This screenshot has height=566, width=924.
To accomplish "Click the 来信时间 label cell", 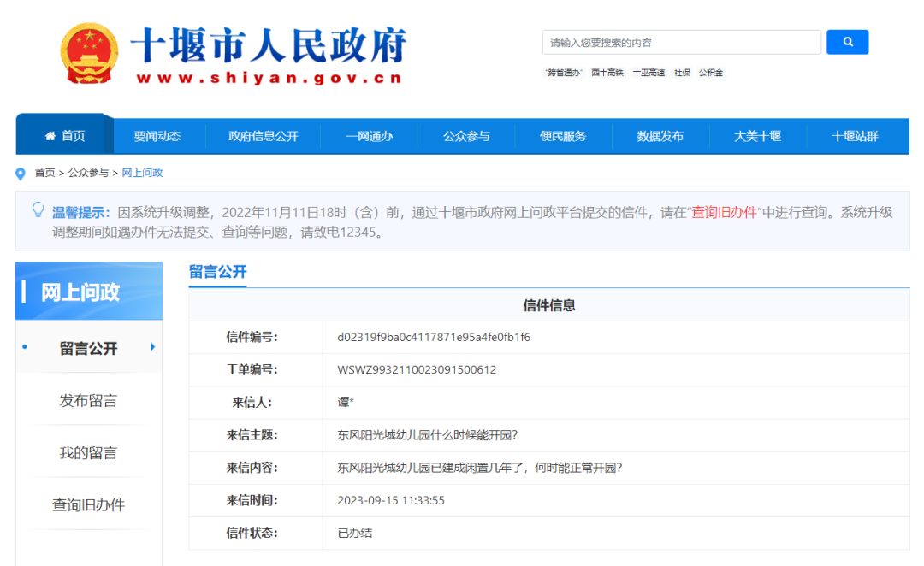I will coord(256,500).
